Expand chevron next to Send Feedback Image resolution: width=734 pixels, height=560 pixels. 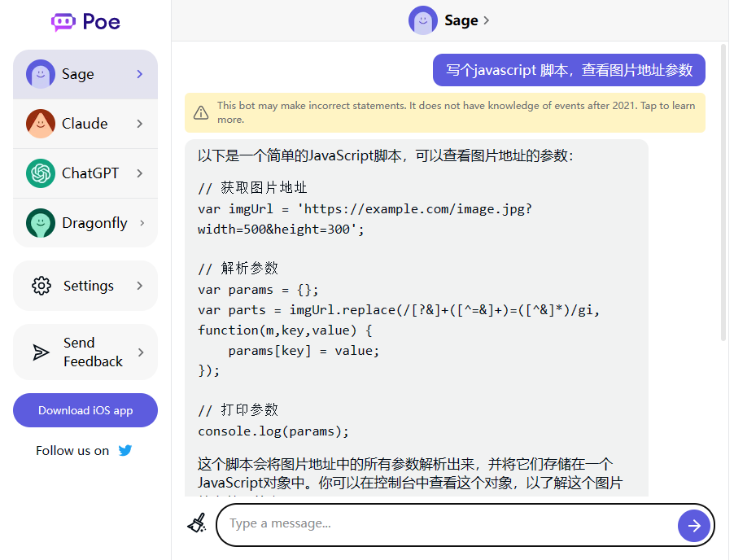[141, 352]
